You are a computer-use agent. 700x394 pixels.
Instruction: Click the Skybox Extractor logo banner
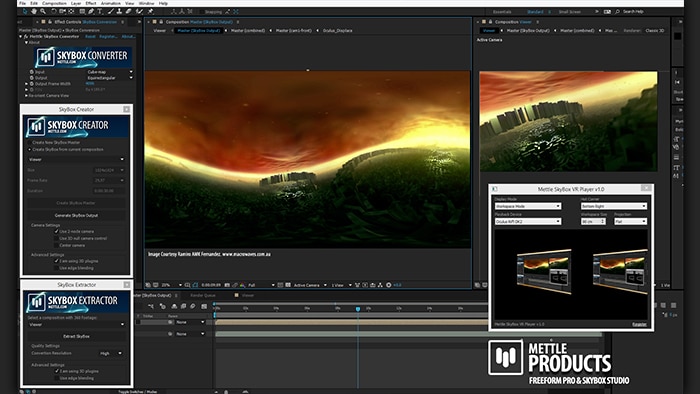(x=77, y=302)
